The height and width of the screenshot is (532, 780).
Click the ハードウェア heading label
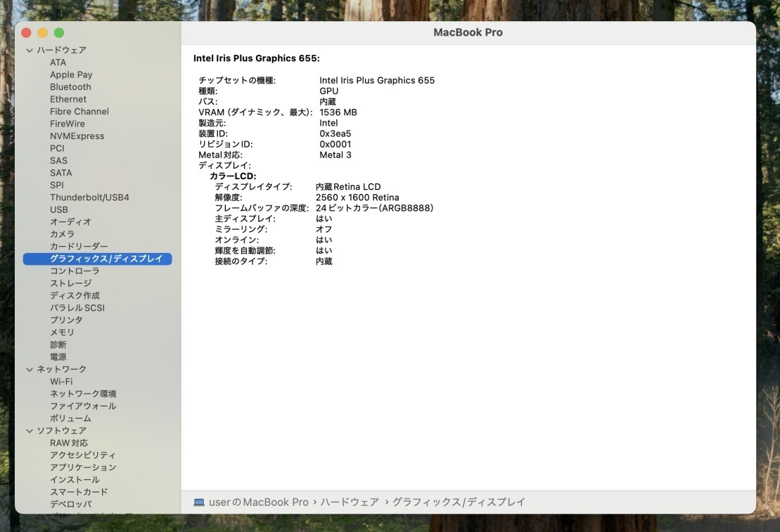62,50
